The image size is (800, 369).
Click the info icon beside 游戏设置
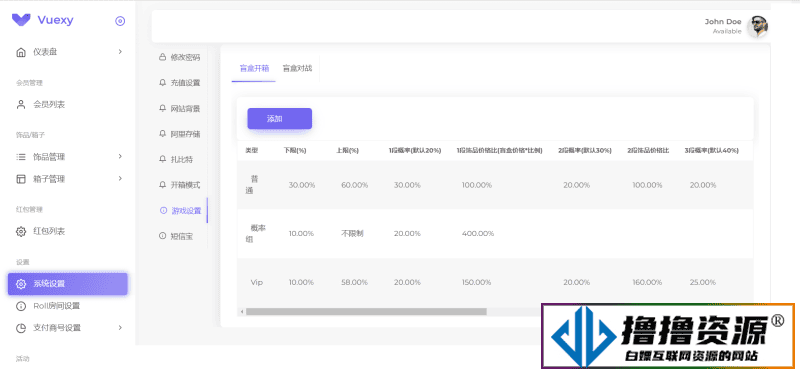click(x=163, y=210)
